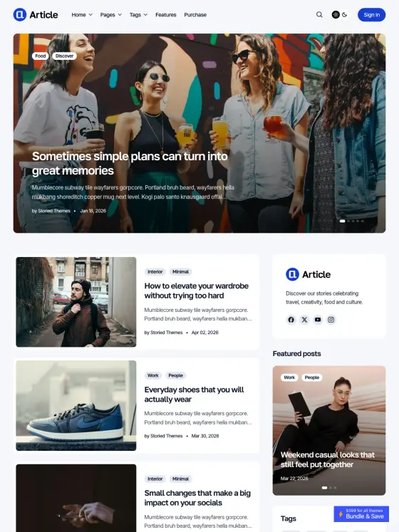Expand the Home menu chevron
This screenshot has height=532, width=399.
(90, 15)
